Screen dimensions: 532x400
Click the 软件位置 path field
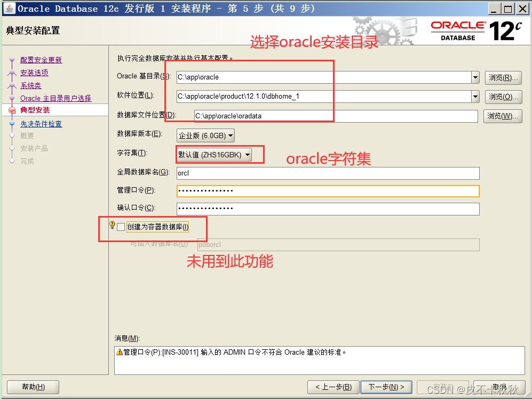[324, 97]
